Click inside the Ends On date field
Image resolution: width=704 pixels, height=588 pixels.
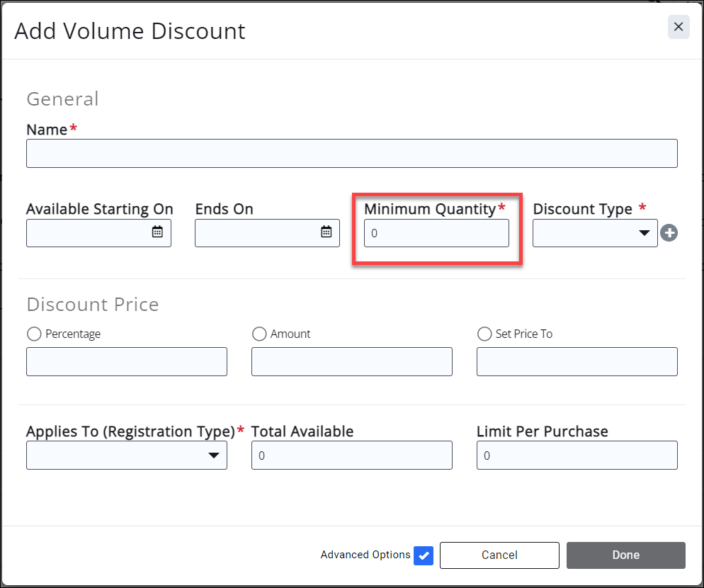[255, 233]
